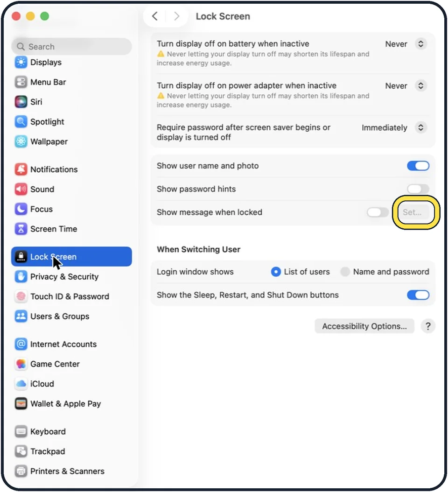This screenshot has height=492, width=448.
Task: Click the Trackpad sidebar icon
Action: (x=21, y=451)
